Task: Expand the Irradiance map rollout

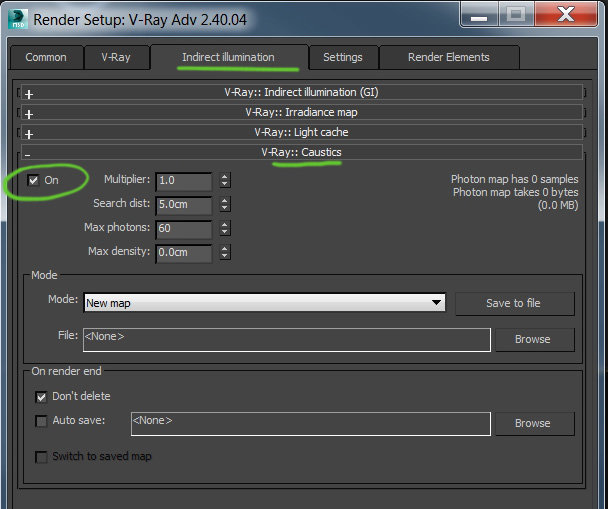Action: point(302,112)
